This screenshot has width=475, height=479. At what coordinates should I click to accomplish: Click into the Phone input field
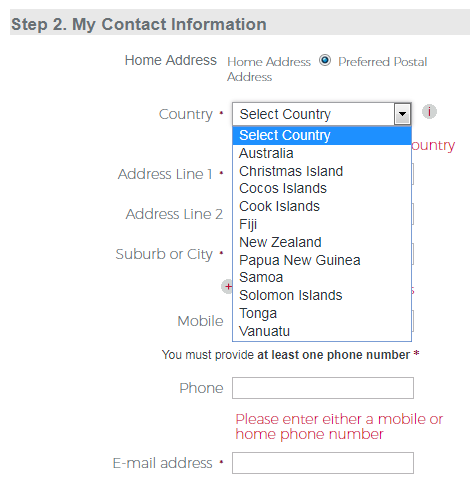(x=323, y=388)
